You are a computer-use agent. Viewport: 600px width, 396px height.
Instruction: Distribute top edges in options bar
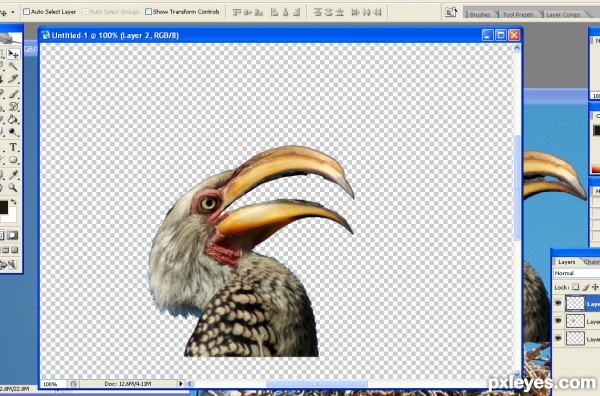(x=318, y=12)
